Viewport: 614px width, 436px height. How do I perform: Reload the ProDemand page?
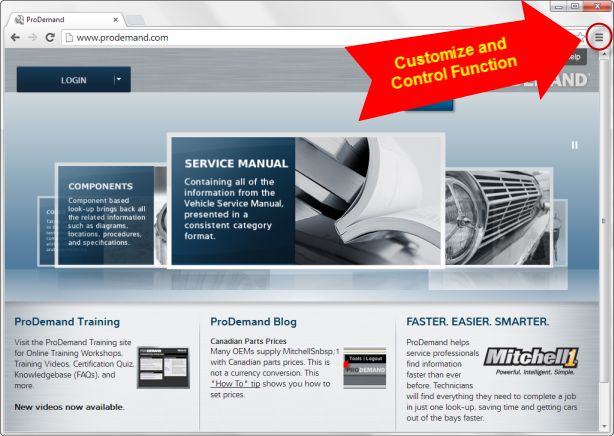coord(50,37)
